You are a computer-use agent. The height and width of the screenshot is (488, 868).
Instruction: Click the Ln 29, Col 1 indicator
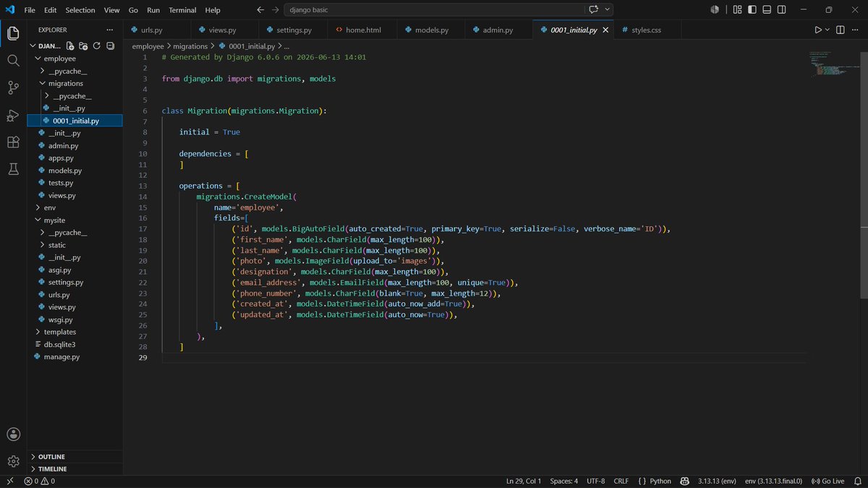click(x=524, y=481)
